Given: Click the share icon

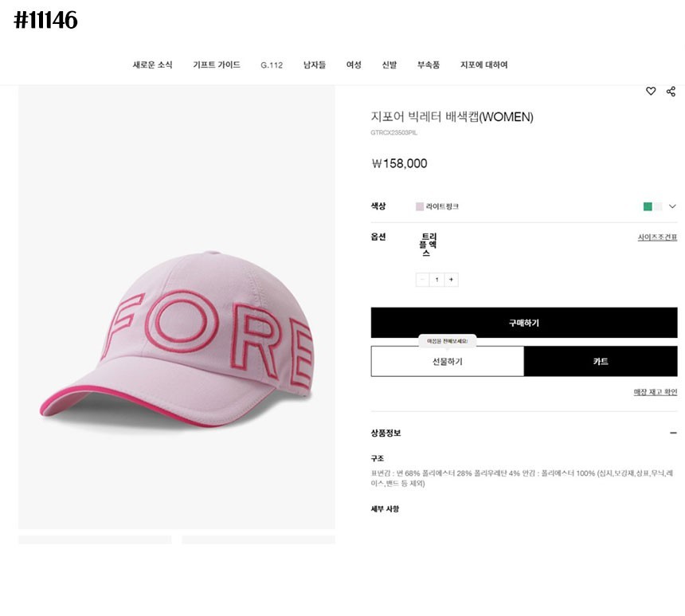Looking at the screenshot, I should point(671,92).
